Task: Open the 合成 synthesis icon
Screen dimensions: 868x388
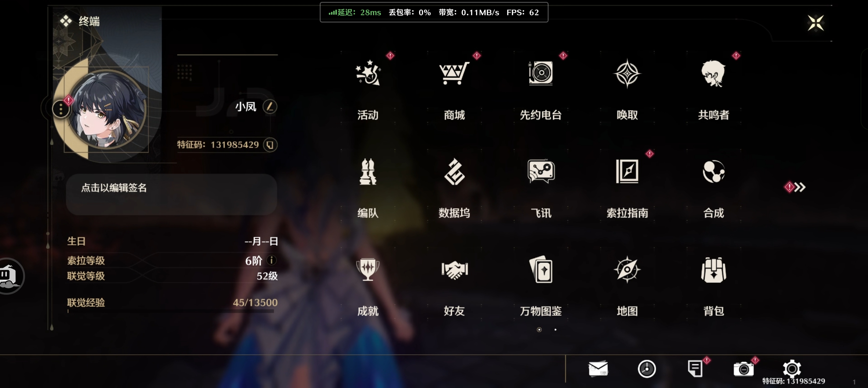Action: 713,171
